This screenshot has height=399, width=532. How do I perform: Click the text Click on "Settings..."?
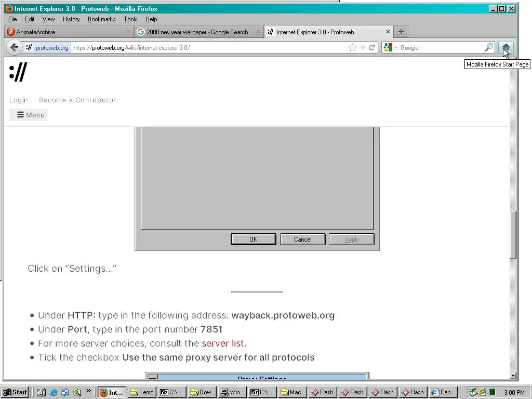(72, 269)
